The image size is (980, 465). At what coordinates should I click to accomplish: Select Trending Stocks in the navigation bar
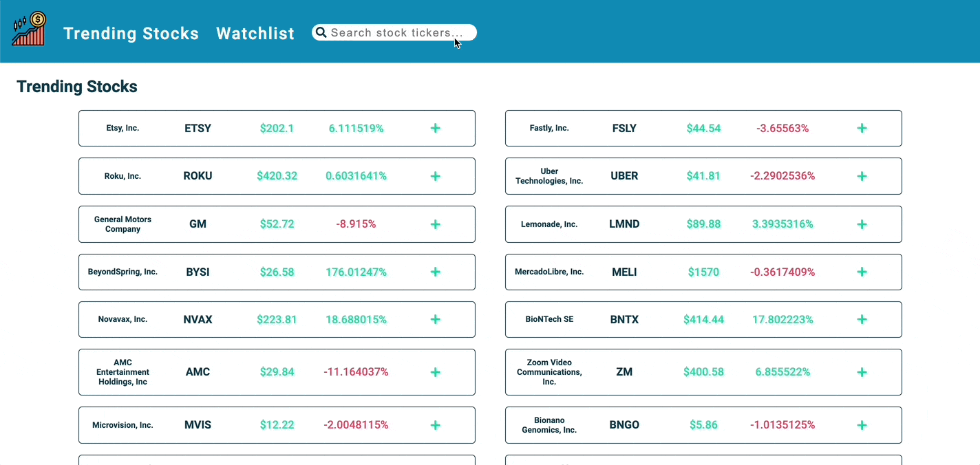tap(131, 33)
